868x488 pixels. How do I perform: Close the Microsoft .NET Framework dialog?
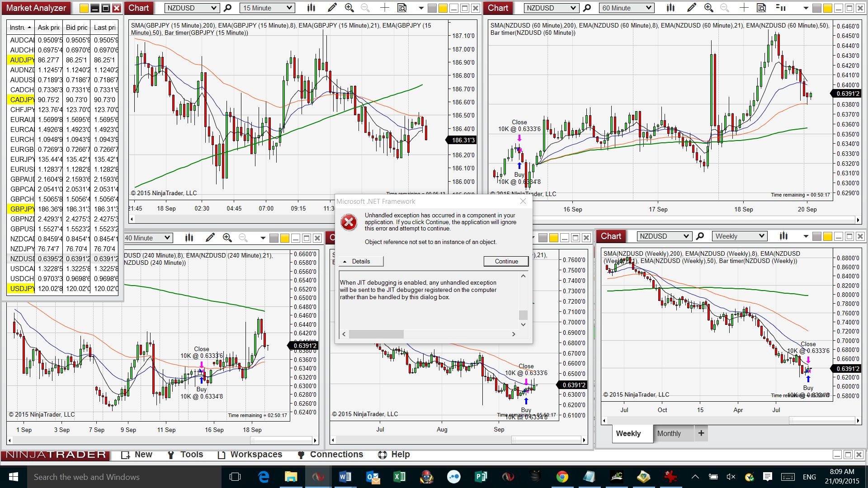click(x=523, y=202)
